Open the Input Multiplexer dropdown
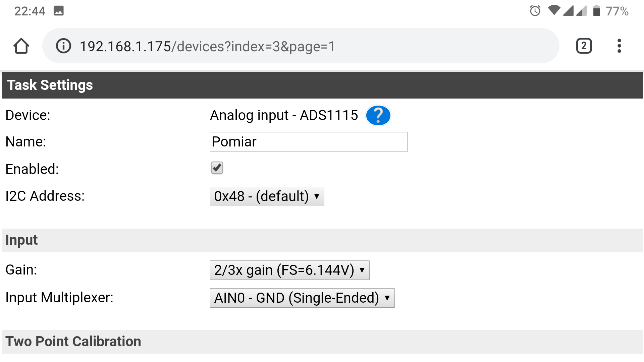This screenshot has width=644, height=362. tap(302, 298)
